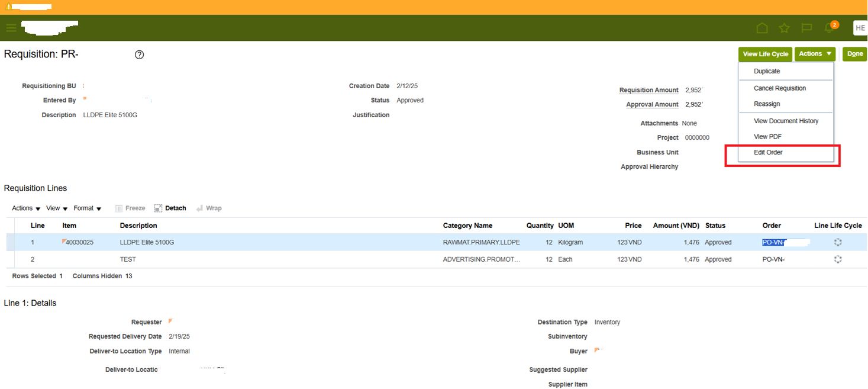Click the Category Name column header
868x389 pixels.
pyautogui.click(x=467, y=226)
